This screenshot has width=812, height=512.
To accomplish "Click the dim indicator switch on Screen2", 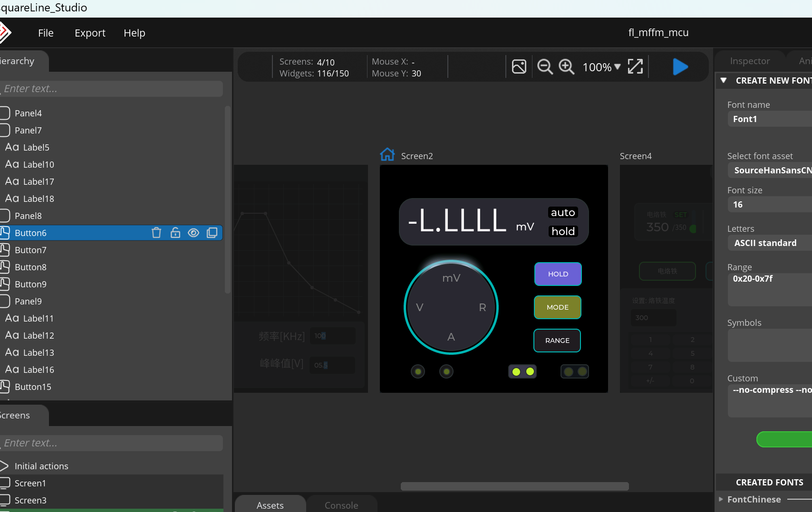I will 575,371.
